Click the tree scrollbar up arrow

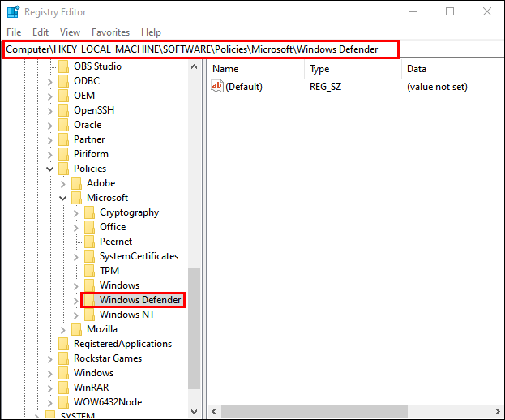[194, 67]
